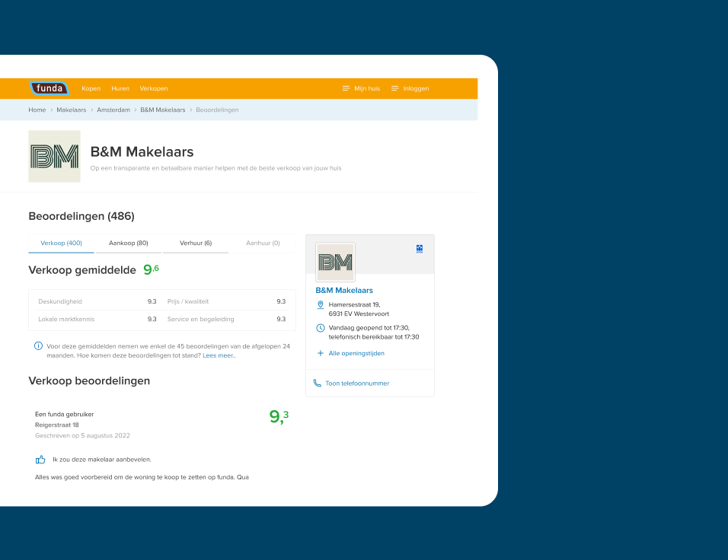Click review text starting Alles was goed
This screenshot has height=560, width=728.
pos(142,477)
